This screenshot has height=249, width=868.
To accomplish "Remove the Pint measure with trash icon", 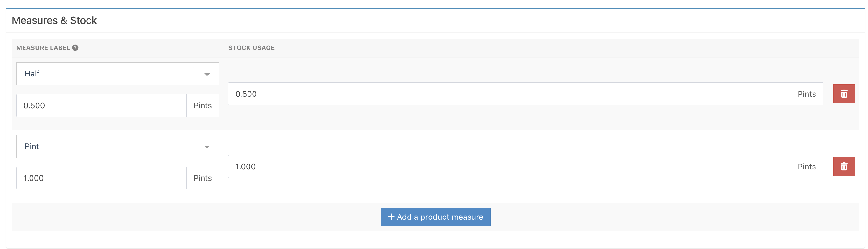I will pyautogui.click(x=843, y=166).
